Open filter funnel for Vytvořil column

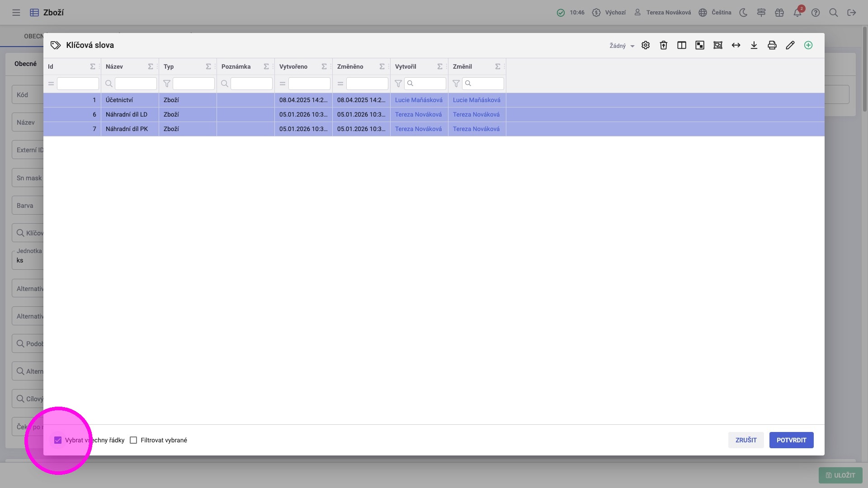coord(398,84)
